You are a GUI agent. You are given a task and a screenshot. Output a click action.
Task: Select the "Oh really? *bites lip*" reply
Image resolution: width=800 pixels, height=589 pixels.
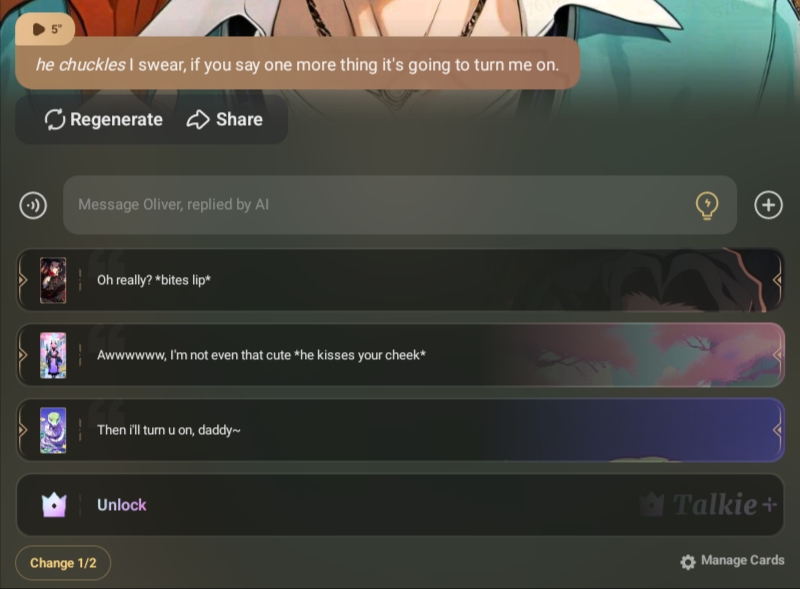coord(400,280)
